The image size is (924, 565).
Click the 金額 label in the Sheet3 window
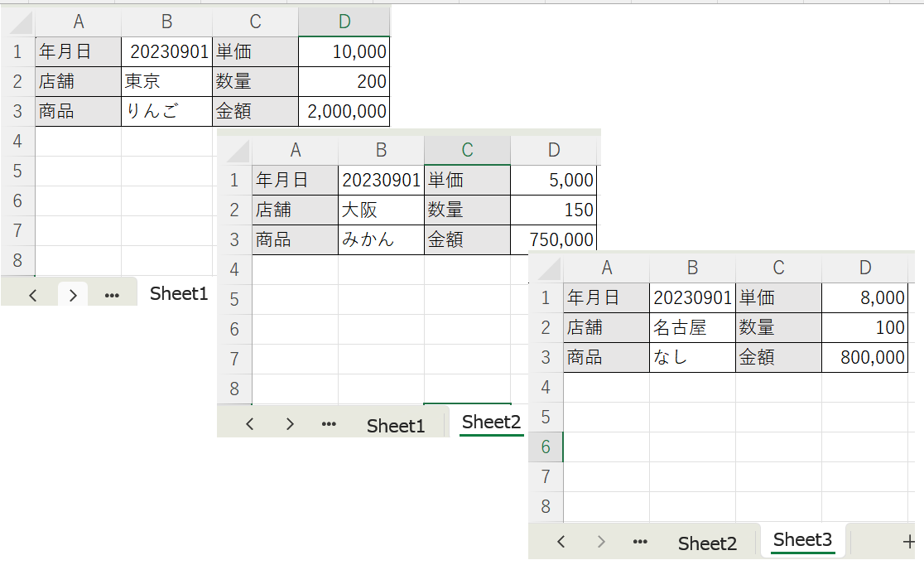click(x=778, y=357)
